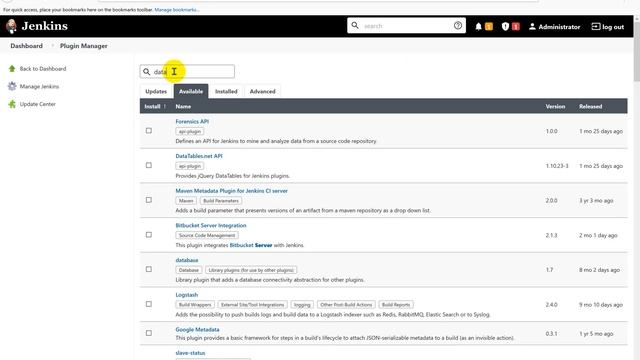Screen dimensions: 640x360
Task: Click the Manage Jenkins gear icon
Action: click(x=12, y=86)
